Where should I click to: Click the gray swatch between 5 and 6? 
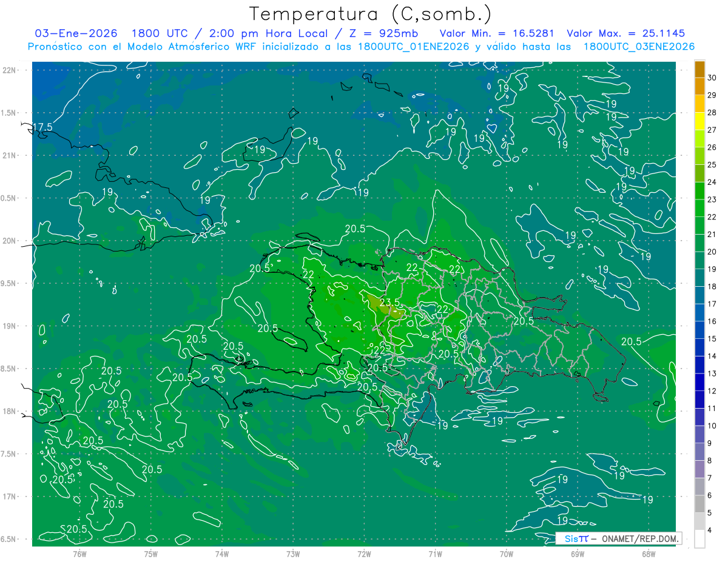699,504
